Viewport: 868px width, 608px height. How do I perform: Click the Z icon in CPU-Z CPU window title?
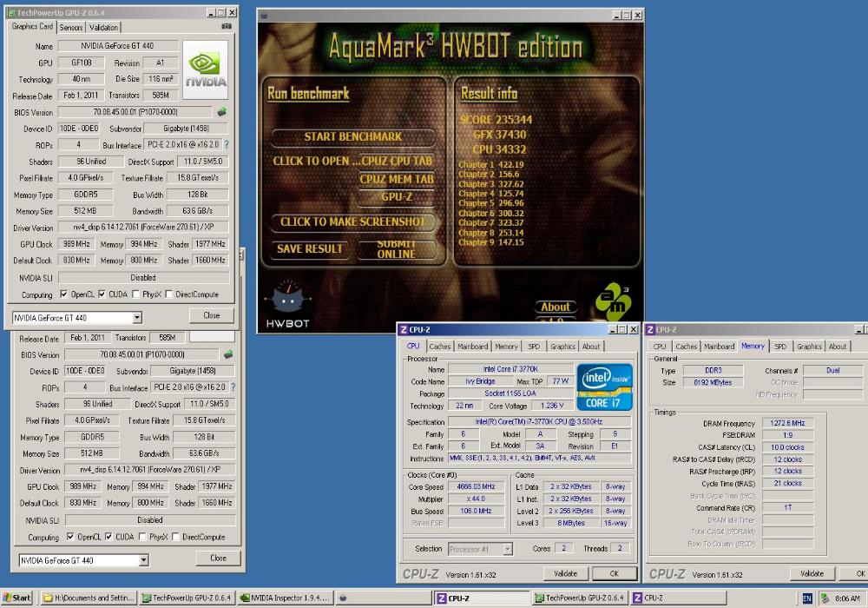(x=403, y=329)
